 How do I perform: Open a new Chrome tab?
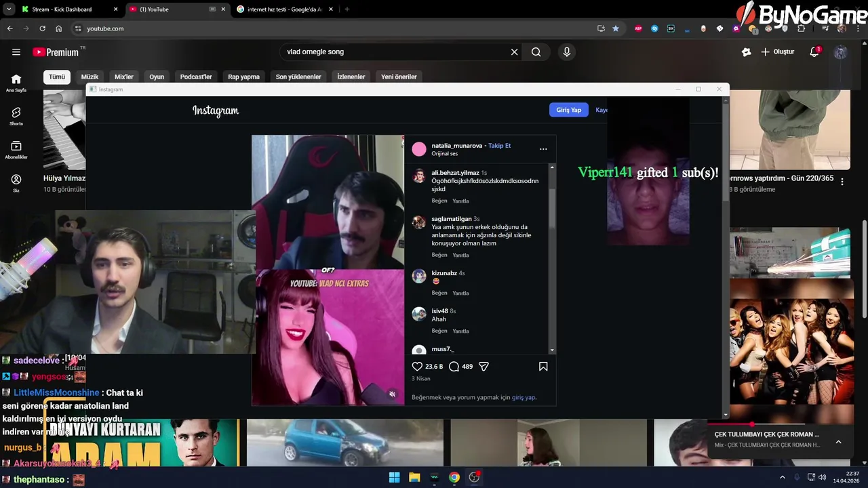click(347, 9)
